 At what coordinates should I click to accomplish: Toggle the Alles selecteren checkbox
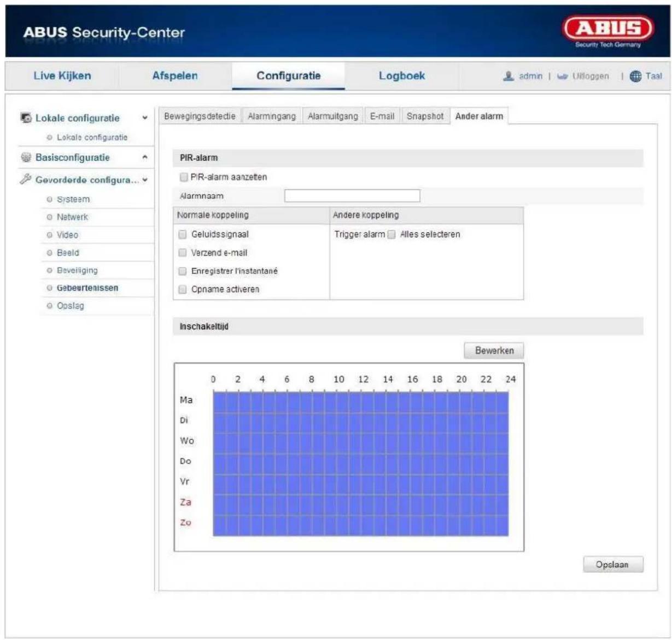click(391, 235)
